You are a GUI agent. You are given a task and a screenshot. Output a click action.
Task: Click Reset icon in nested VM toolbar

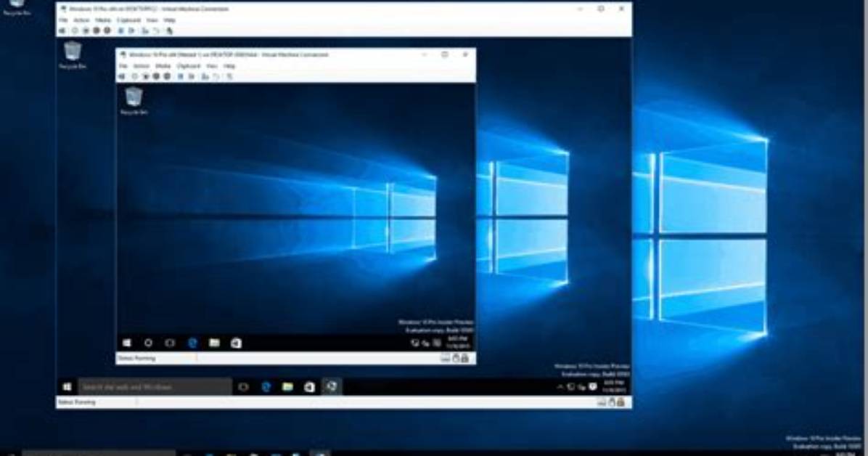(192, 76)
